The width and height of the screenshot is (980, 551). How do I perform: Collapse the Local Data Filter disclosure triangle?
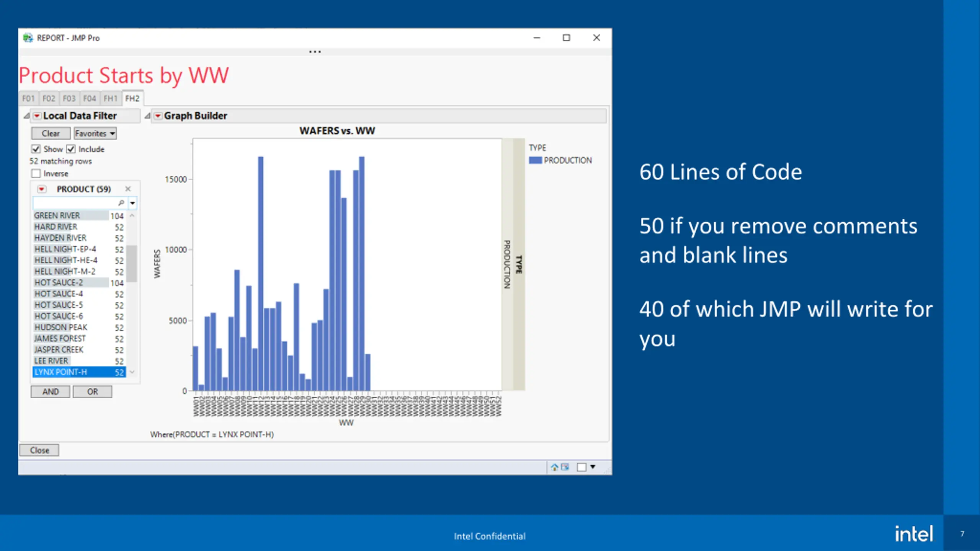point(26,116)
